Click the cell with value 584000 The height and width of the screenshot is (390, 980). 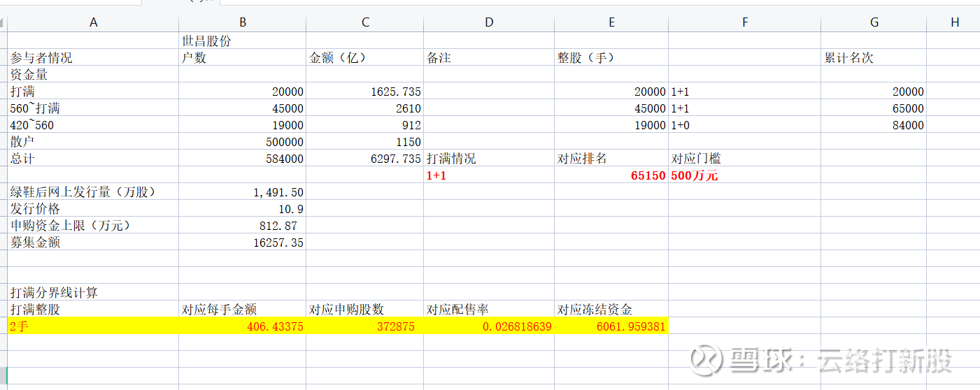coord(243,158)
